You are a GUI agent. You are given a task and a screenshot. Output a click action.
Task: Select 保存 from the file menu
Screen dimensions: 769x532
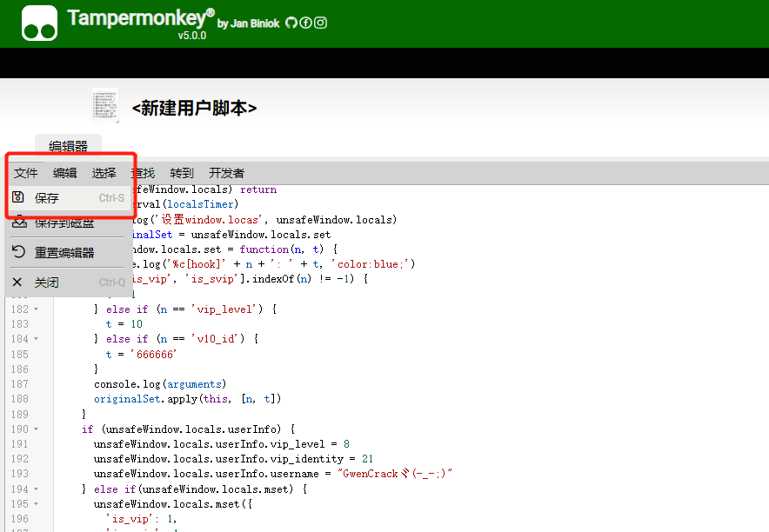click(68, 198)
